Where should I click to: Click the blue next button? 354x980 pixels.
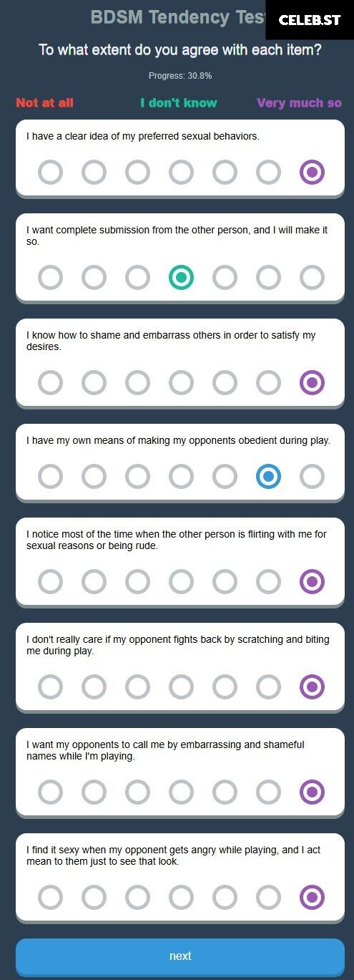(180, 956)
